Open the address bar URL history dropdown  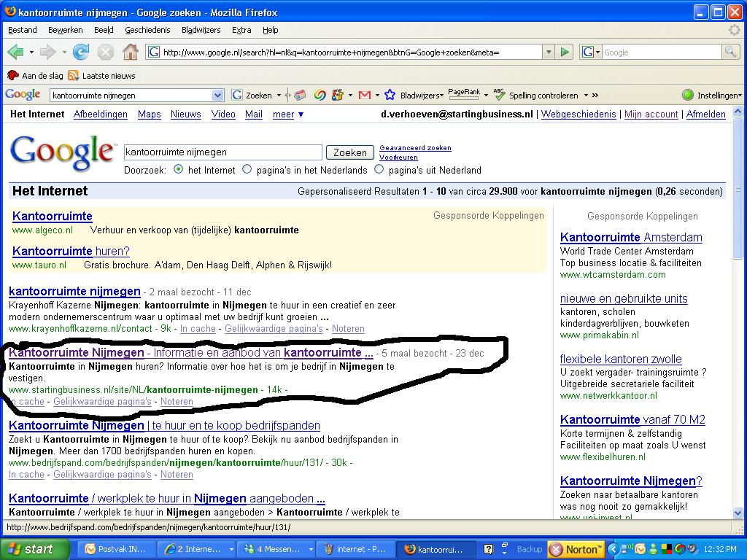pos(549,52)
